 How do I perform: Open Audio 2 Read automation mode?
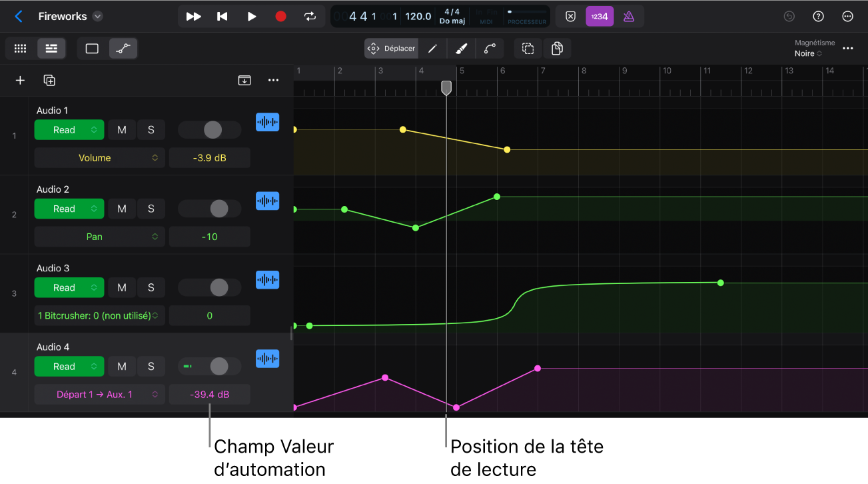[x=69, y=209]
